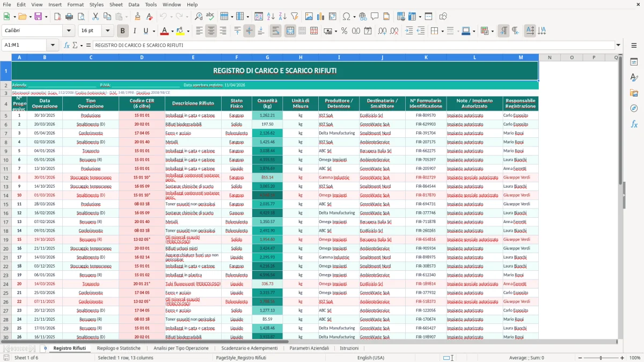Click English (USA) language in status bar
Screen dimensions: 644x362
[x=371, y=358]
